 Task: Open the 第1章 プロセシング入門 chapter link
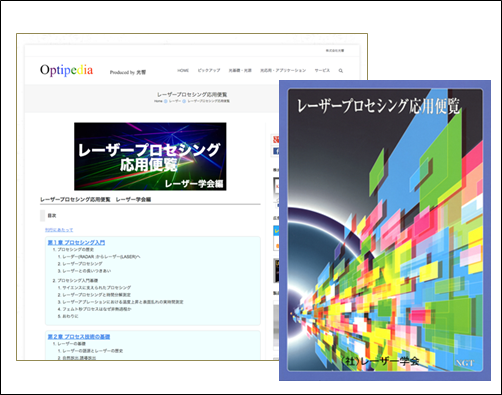76,242
